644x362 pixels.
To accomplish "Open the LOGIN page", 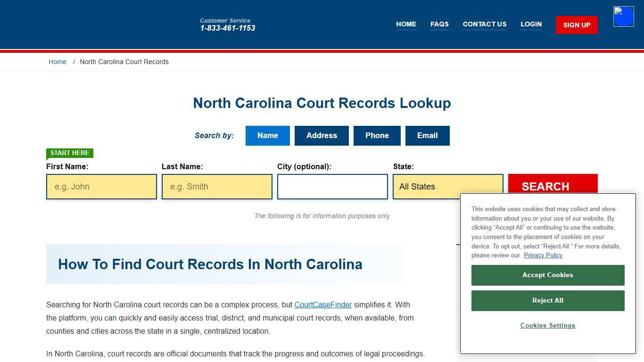I will point(531,24).
